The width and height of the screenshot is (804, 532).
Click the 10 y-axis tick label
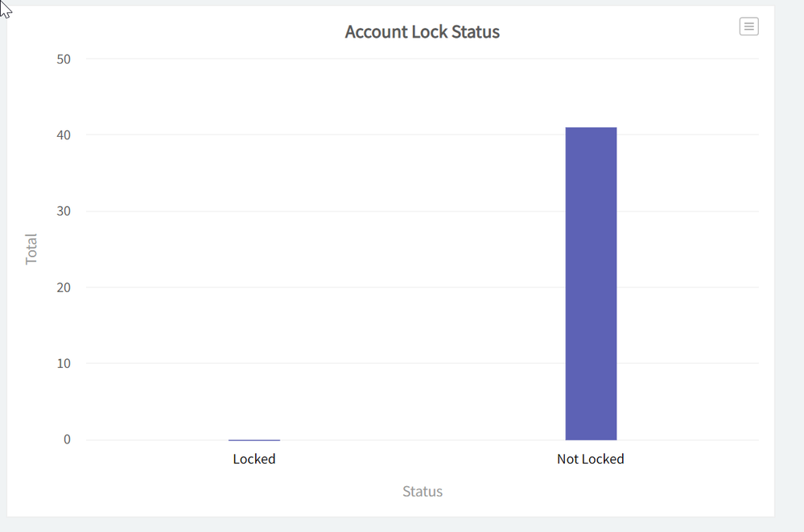(62, 363)
